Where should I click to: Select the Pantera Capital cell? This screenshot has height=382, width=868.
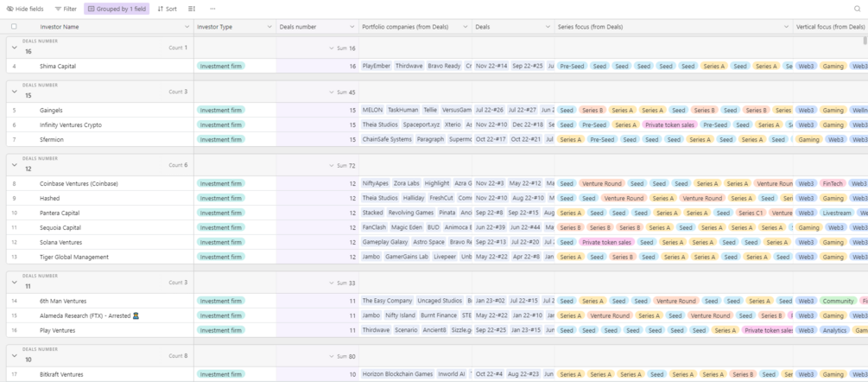[60, 213]
